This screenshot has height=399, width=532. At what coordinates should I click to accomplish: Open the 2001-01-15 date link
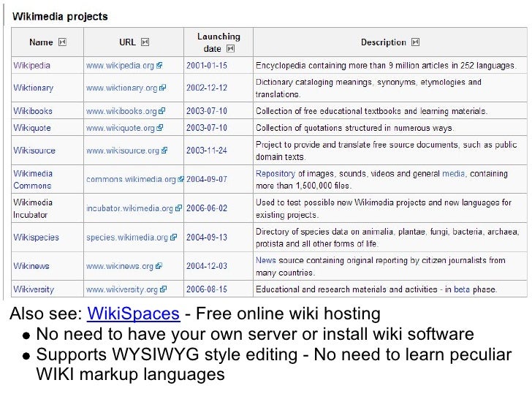207,66
